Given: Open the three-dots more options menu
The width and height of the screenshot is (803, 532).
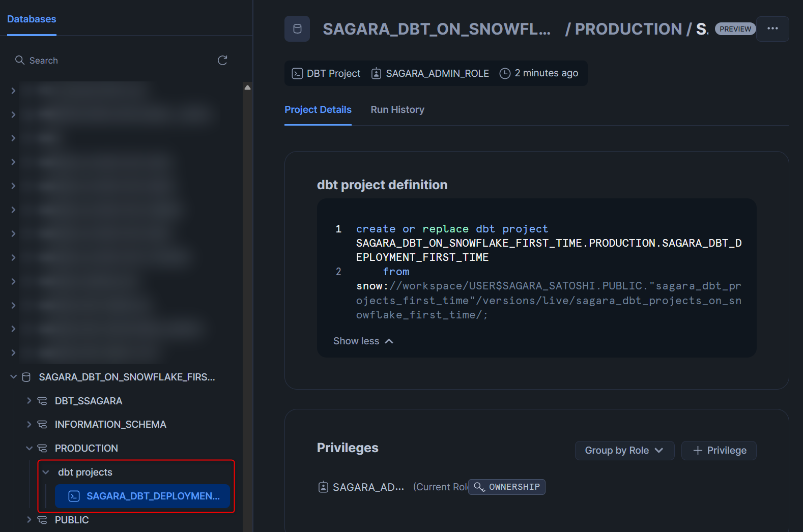Looking at the screenshot, I should (x=772, y=29).
